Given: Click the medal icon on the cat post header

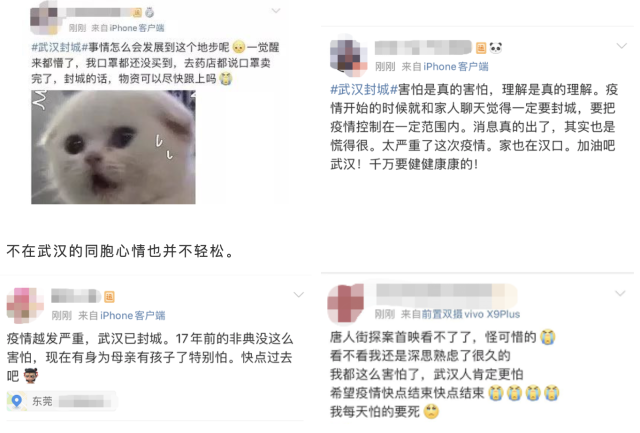Looking at the screenshot, I should click(x=149, y=13).
